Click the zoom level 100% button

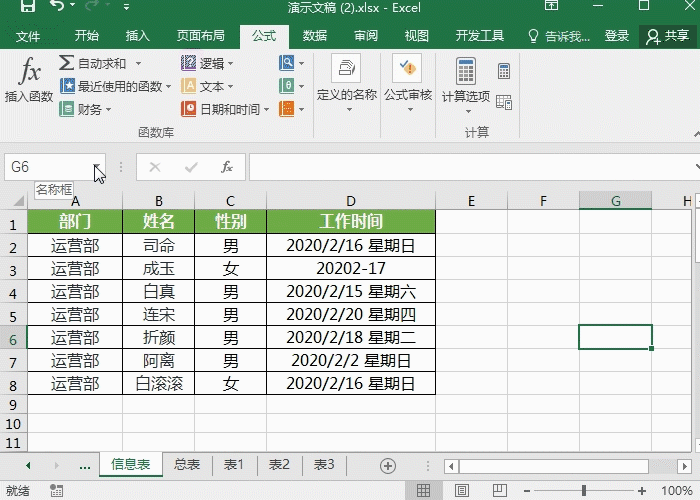(x=676, y=491)
